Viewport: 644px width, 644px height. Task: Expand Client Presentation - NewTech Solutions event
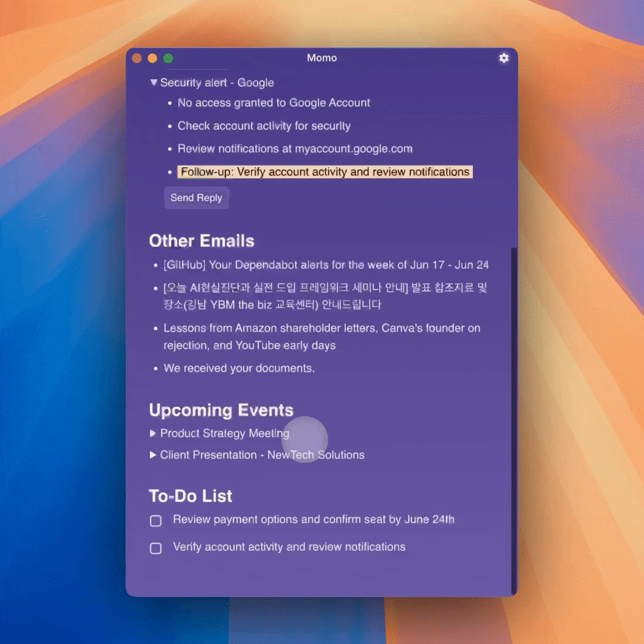coord(153,455)
